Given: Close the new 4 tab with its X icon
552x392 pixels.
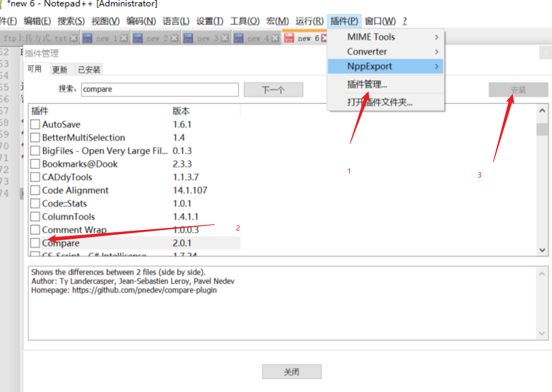Looking at the screenshot, I should point(274,37).
